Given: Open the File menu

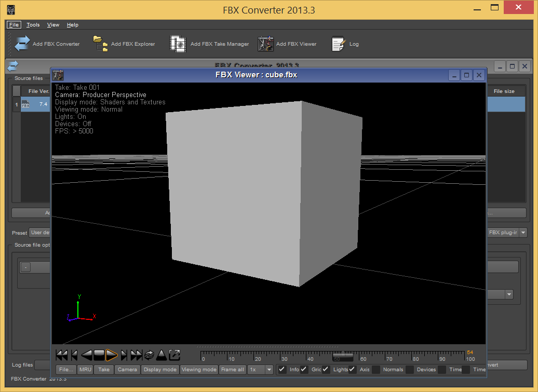Looking at the screenshot, I should tap(14, 25).
